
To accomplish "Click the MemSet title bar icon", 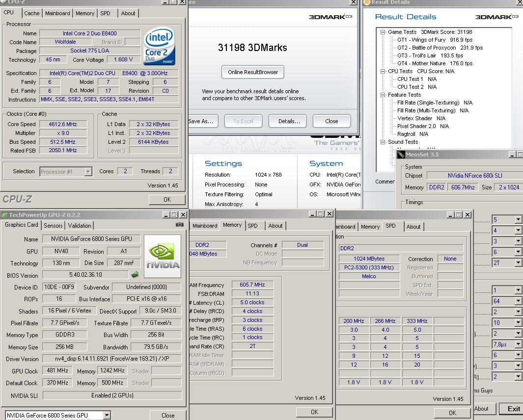I will [x=401, y=155].
